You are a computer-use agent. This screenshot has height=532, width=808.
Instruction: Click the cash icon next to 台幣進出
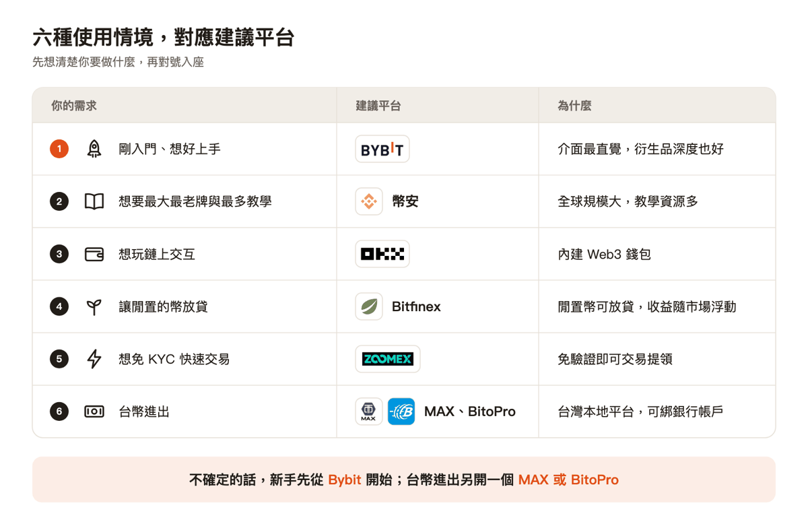(94, 411)
